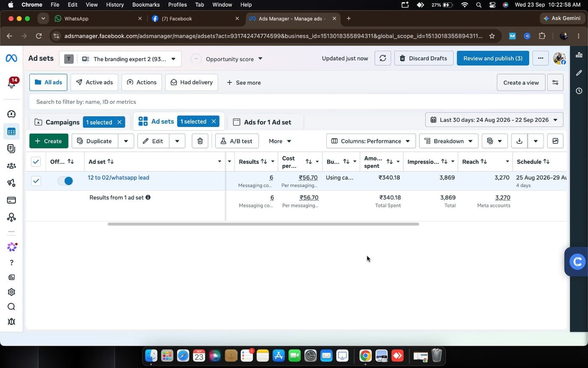
Task: Click the three-dot more options button
Action: coord(541,58)
